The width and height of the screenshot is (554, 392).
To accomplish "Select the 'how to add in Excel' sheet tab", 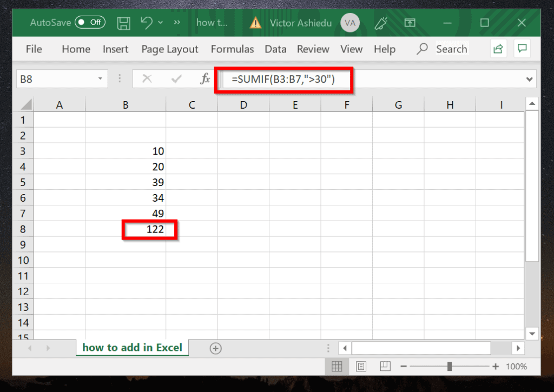I will pos(132,348).
